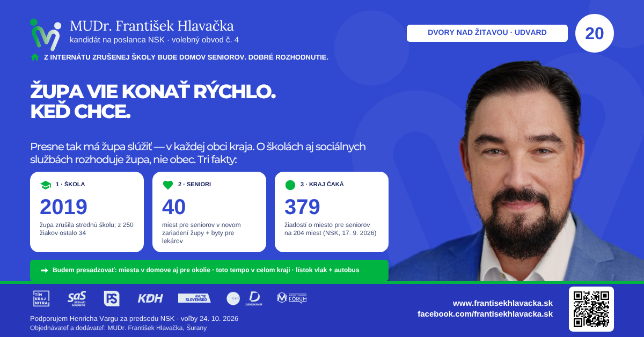Click the QR code
This screenshot has height=337, width=644.
[591, 309]
